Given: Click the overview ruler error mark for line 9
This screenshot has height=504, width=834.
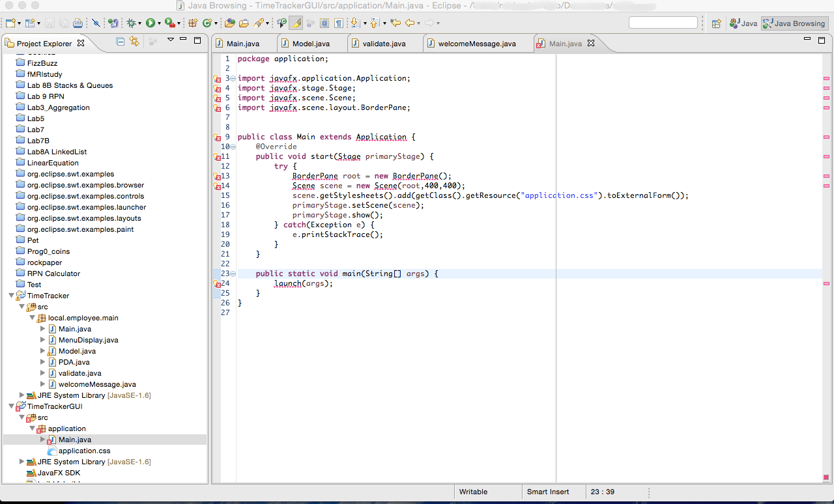Looking at the screenshot, I should click(x=826, y=137).
